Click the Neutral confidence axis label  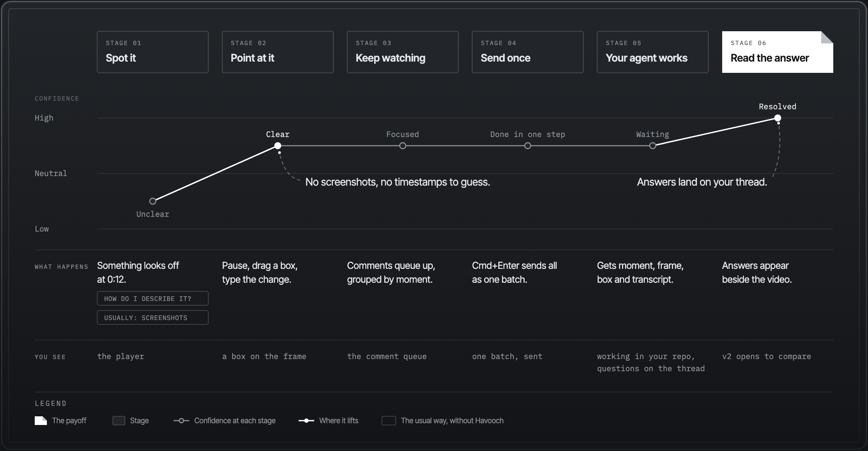51,173
